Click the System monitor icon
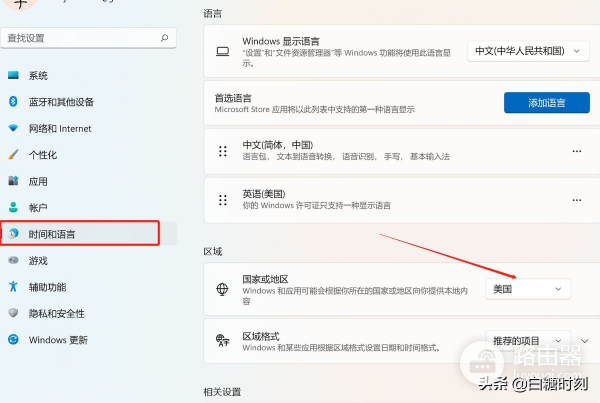 pos(13,75)
